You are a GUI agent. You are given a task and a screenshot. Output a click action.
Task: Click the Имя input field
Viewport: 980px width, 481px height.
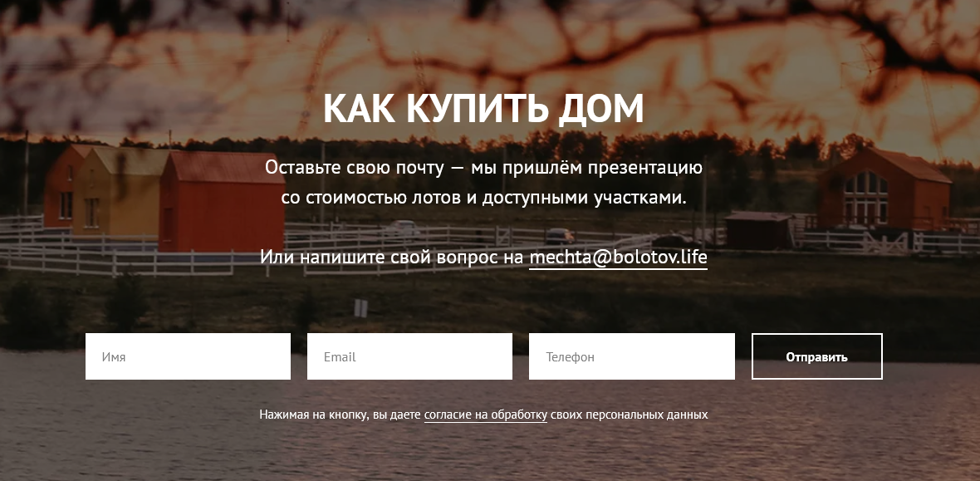pyautogui.click(x=189, y=356)
